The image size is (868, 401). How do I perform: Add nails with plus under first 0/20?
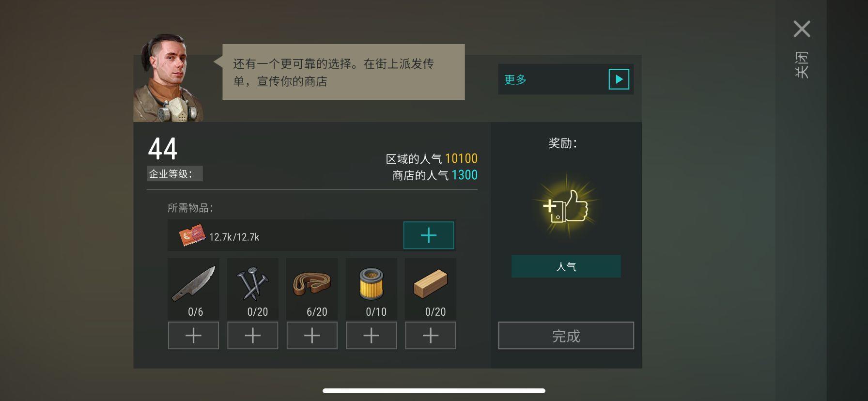pyautogui.click(x=252, y=335)
